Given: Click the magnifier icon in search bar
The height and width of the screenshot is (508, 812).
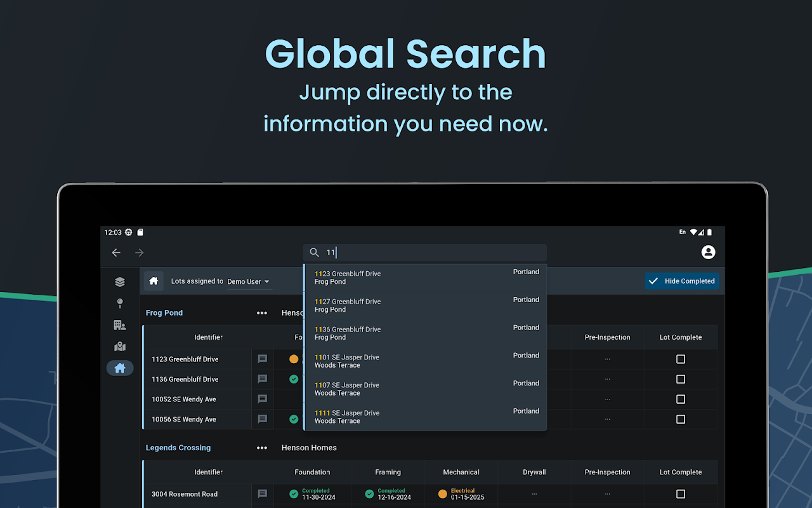Looking at the screenshot, I should coord(314,253).
